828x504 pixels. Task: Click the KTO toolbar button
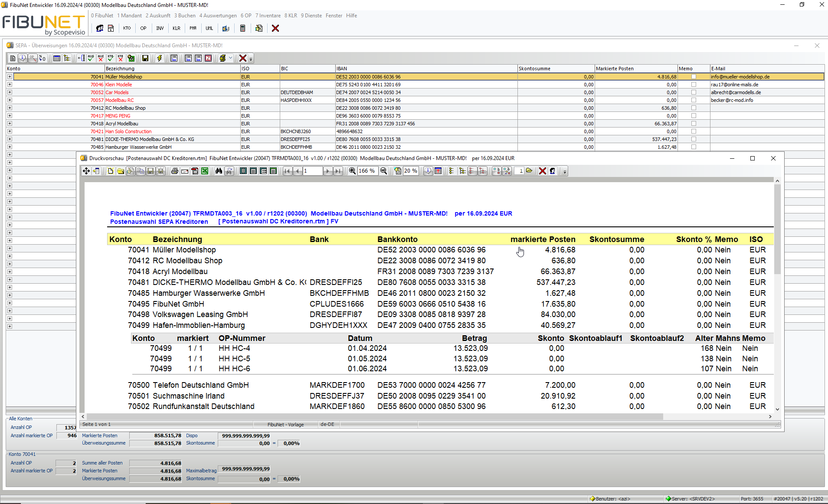[127, 28]
